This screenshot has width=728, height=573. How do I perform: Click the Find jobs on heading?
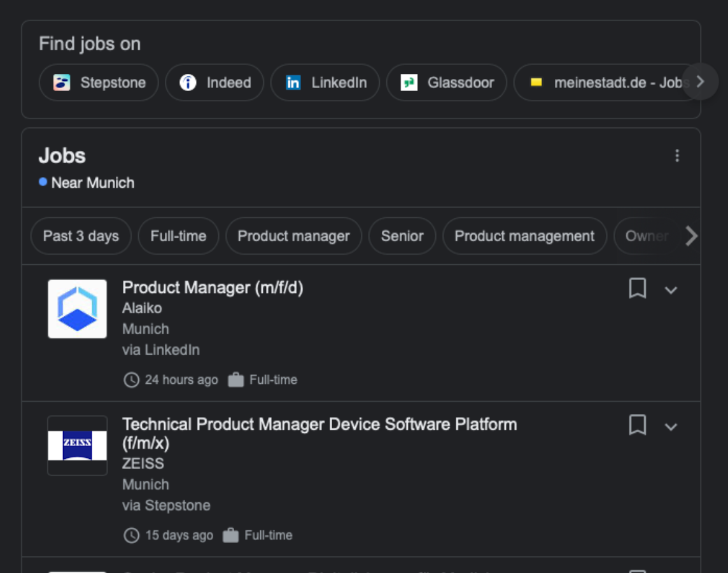(x=90, y=44)
